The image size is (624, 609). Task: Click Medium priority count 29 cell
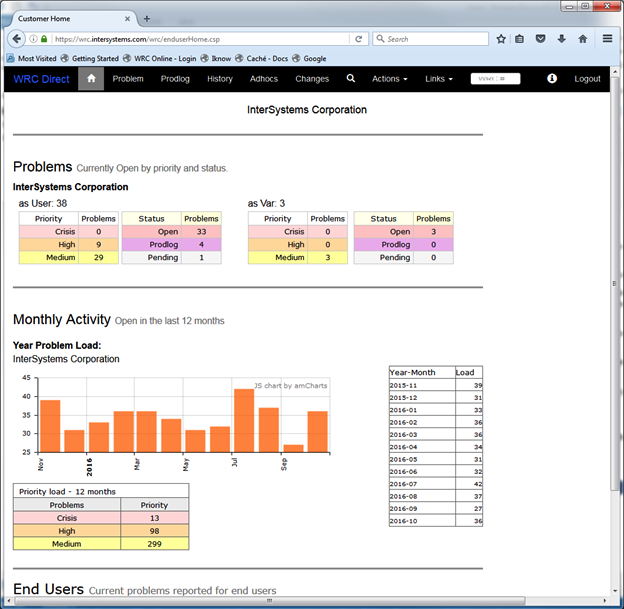pyautogui.click(x=98, y=258)
